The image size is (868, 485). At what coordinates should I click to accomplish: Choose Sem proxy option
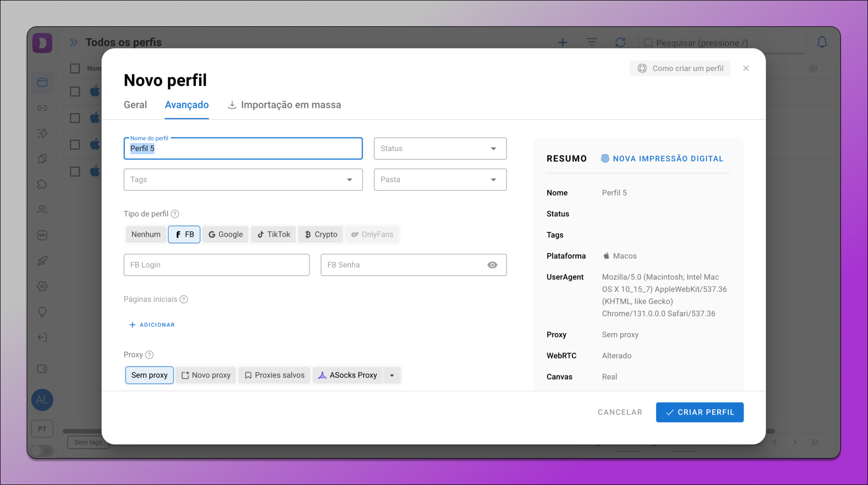[149, 375]
